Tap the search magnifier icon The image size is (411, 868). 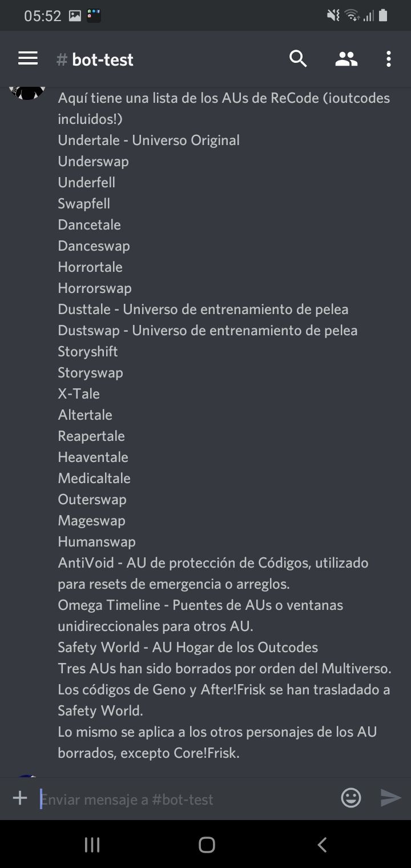[298, 59]
